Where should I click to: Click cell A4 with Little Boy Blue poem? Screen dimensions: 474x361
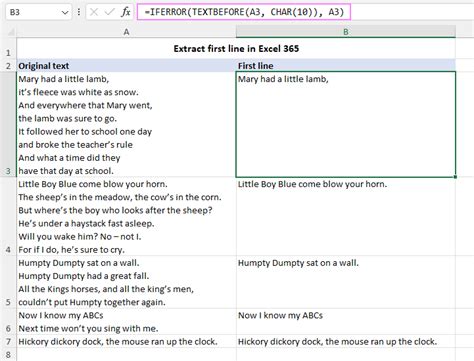[x=126, y=217]
